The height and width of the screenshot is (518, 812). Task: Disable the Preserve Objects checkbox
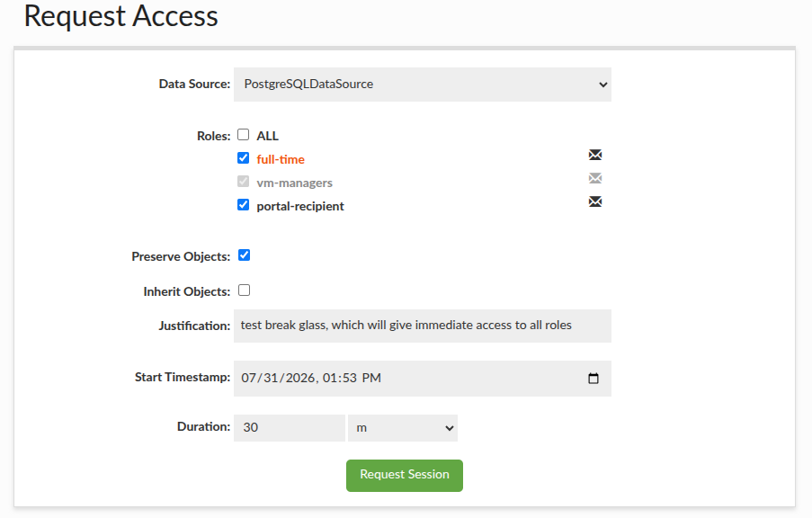tap(244, 255)
